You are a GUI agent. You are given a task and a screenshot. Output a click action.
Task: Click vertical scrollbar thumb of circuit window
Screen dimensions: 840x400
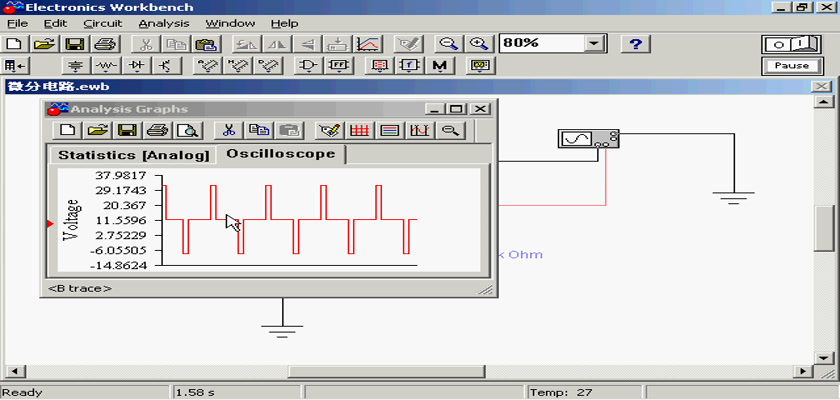point(823,228)
